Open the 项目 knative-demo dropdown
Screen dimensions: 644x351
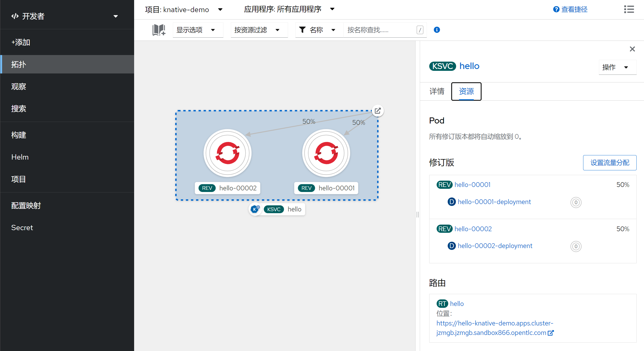point(184,10)
